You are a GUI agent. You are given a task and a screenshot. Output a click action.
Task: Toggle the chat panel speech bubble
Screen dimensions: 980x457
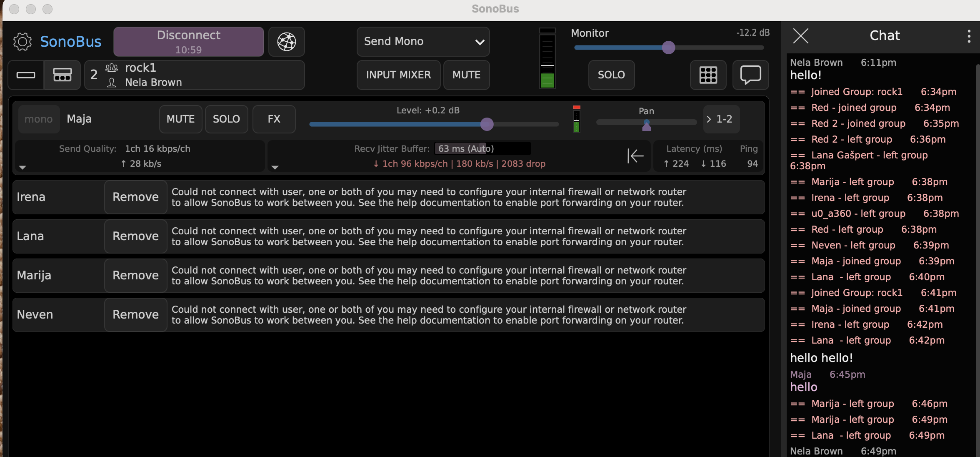pyautogui.click(x=750, y=75)
